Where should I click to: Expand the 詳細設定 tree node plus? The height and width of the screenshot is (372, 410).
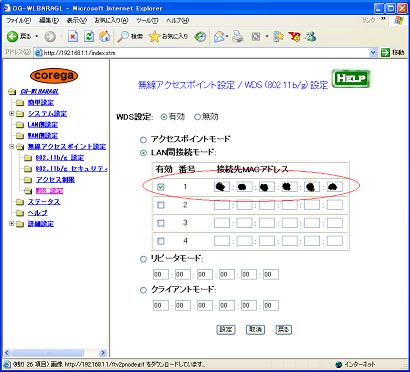(x=12, y=224)
